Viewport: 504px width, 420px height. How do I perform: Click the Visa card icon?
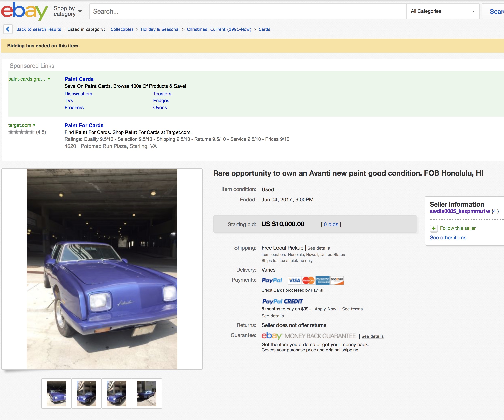[x=294, y=280]
